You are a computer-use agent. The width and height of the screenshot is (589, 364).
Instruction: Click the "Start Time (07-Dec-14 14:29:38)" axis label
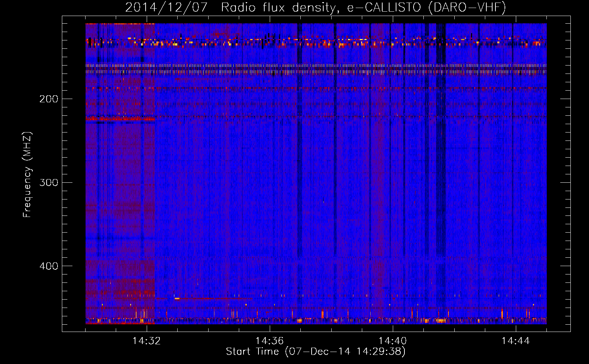coord(316,352)
